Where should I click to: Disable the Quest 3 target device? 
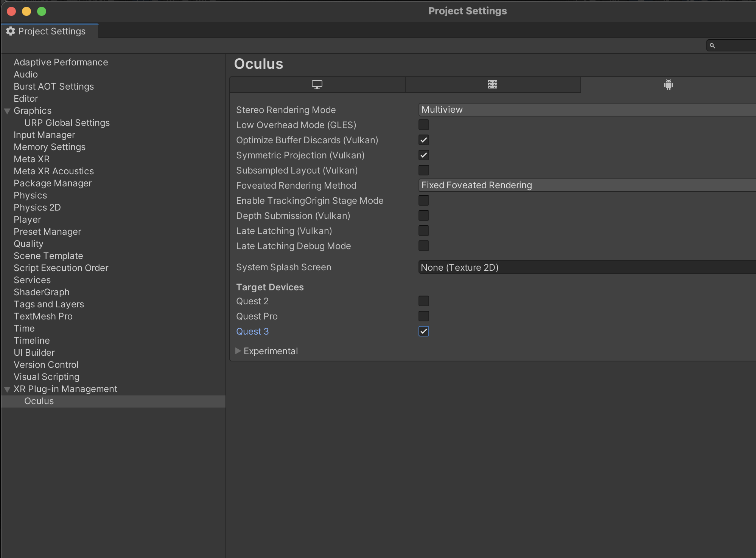pos(423,331)
